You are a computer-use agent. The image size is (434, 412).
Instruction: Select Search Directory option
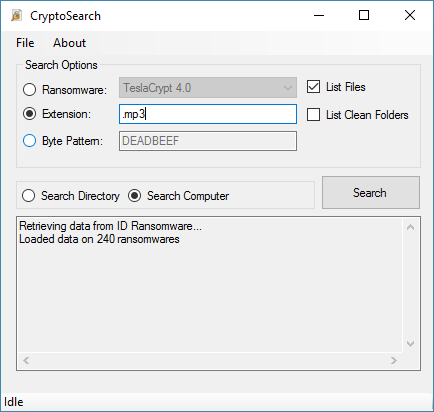pyautogui.click(x=28, y=196)
